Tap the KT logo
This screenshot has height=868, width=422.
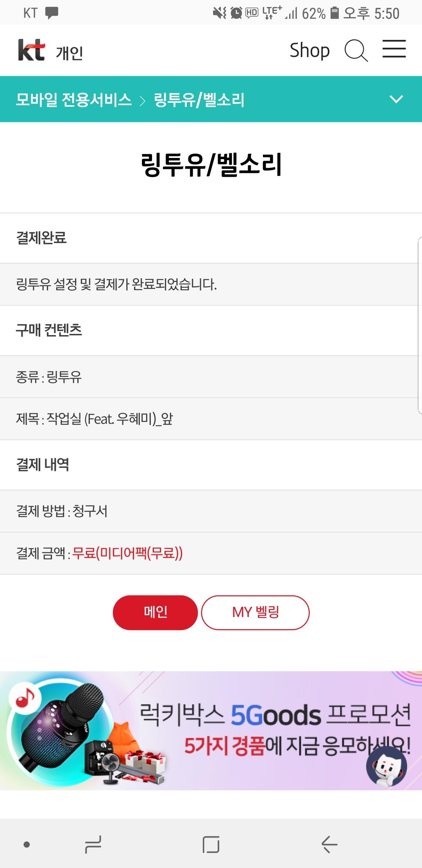(x=31, y=50)
